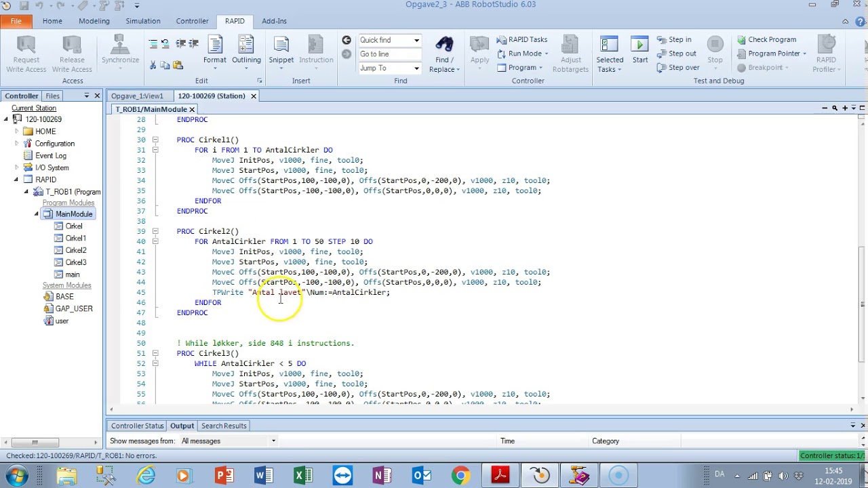Click the Format code icon
Screen dimensions: 868x488
pos(215,45)
